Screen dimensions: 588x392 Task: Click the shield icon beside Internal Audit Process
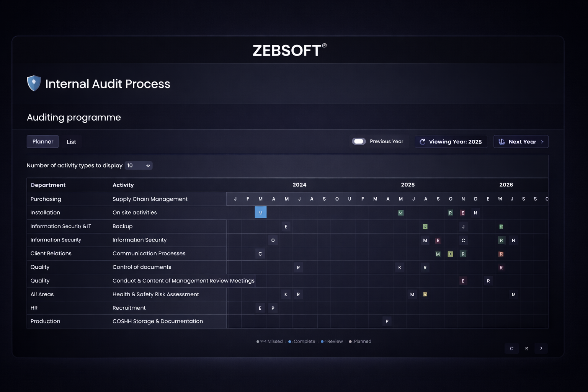(34, 83)
